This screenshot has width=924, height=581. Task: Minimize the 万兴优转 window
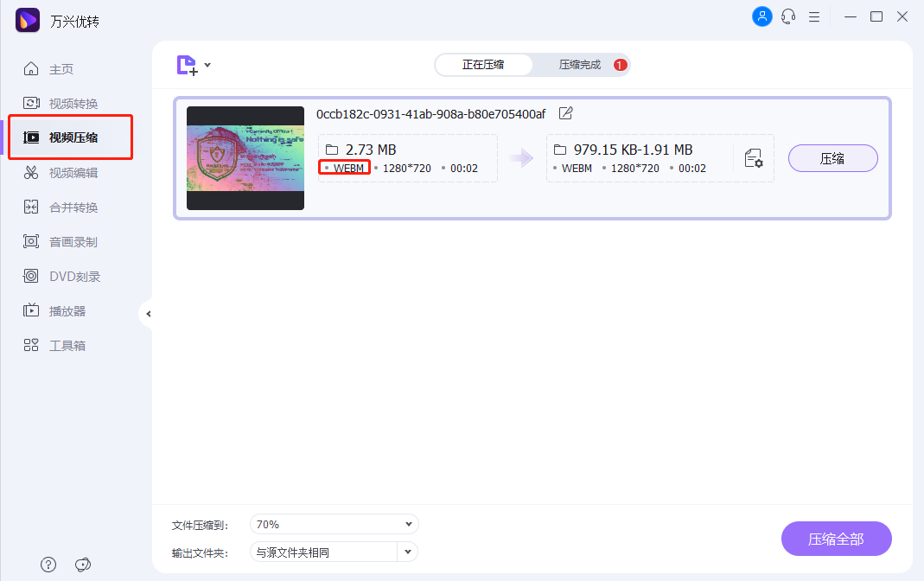851,17
